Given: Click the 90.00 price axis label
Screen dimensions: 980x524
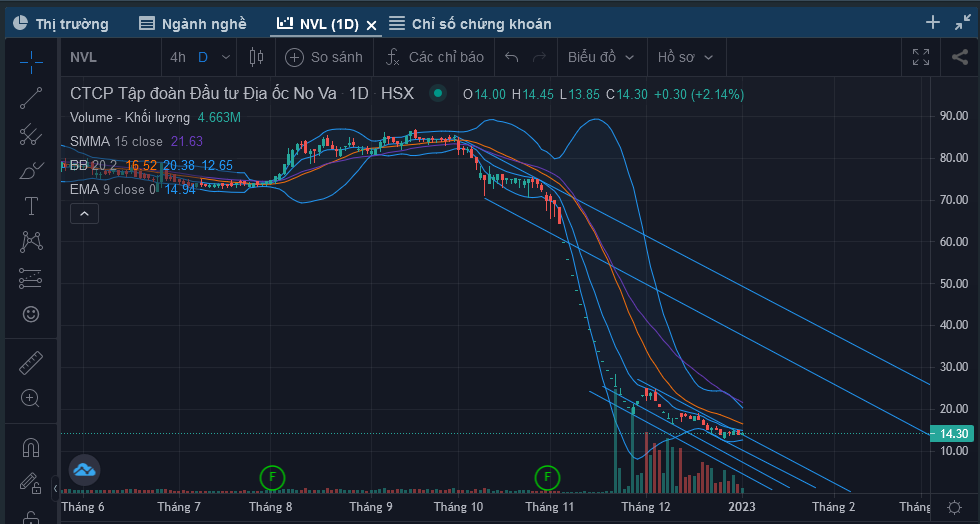Looking at the screenshot, I should pyautogui.click(x=954, y=116).
